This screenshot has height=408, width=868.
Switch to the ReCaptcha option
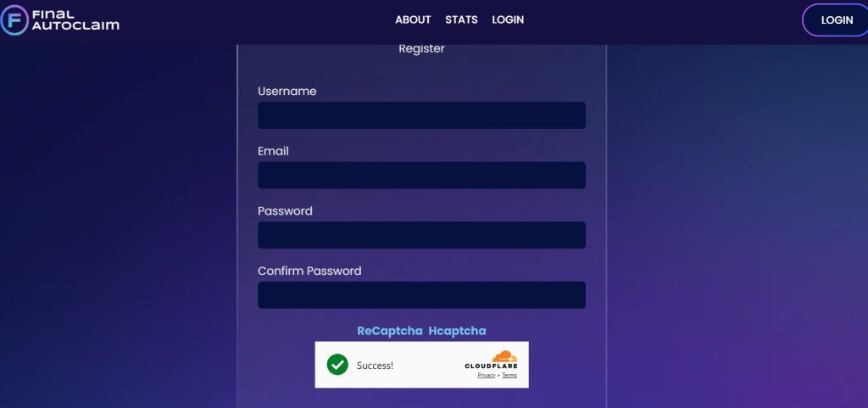click(x=390, y=331)
